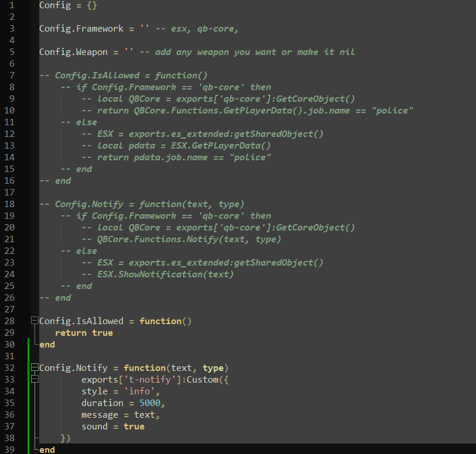Viewport: 476px width, 454px height.
Task: Click the closing '})' on line 38
Action: click(66, 438)
